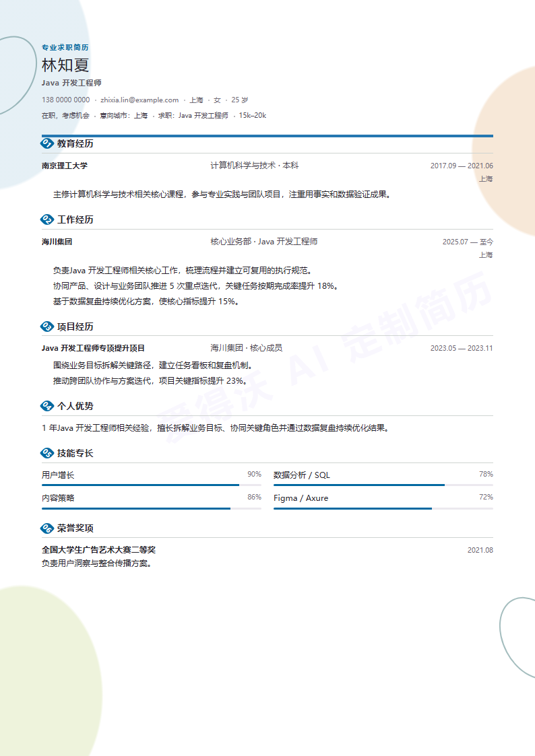Screen dimensions: 535x756
Task: Click the 78% skill percentage
Action: [x=486, y=475]
